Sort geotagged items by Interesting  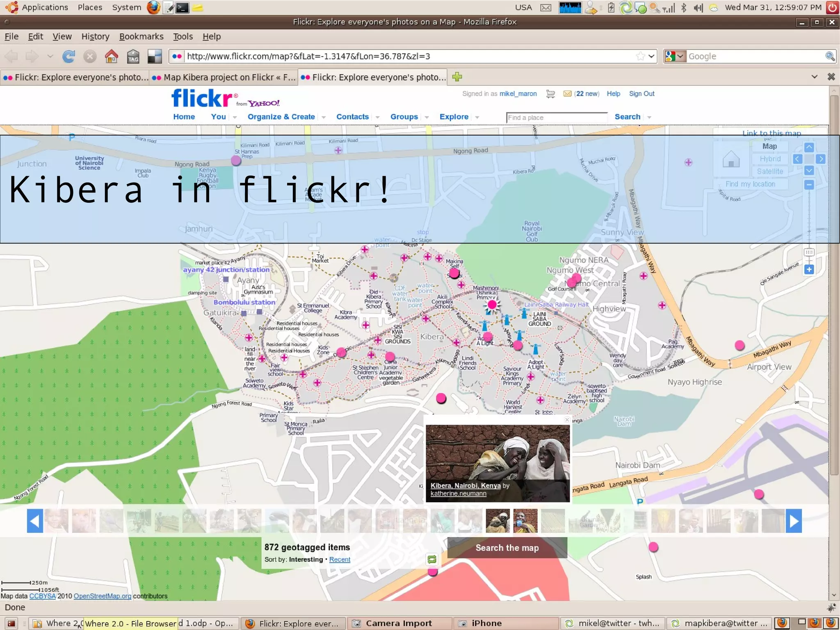[x=306, y=559]
